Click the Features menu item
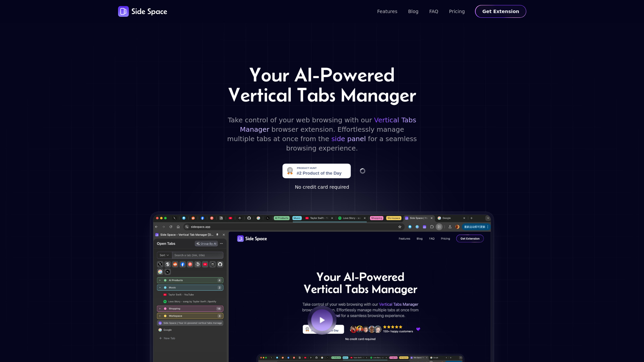This screenshot has width=644, height=362. (387, 11)
